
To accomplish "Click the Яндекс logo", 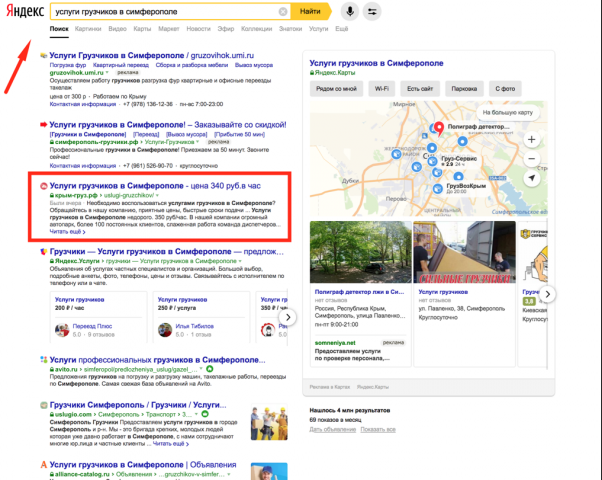I will (x=25, y=11).
